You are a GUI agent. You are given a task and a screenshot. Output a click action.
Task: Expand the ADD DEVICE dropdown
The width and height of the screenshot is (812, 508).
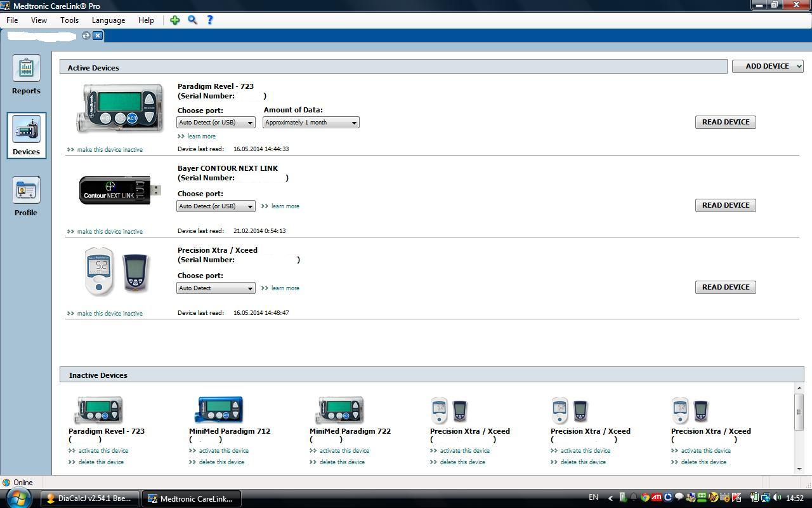click(768, 66)
